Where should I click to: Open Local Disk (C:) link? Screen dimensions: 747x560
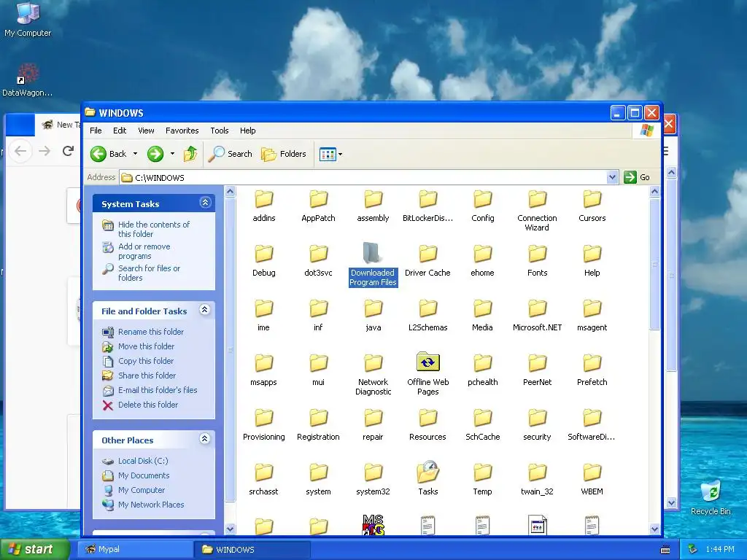pos(143,461)
